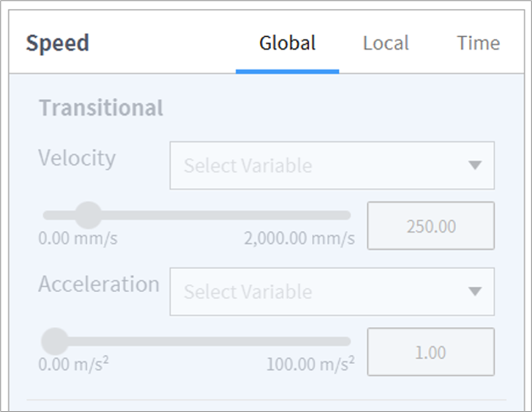Click the Acceleration slider track's right end
The width and height of the screenshot is (532, 412).
click(346, 342)
